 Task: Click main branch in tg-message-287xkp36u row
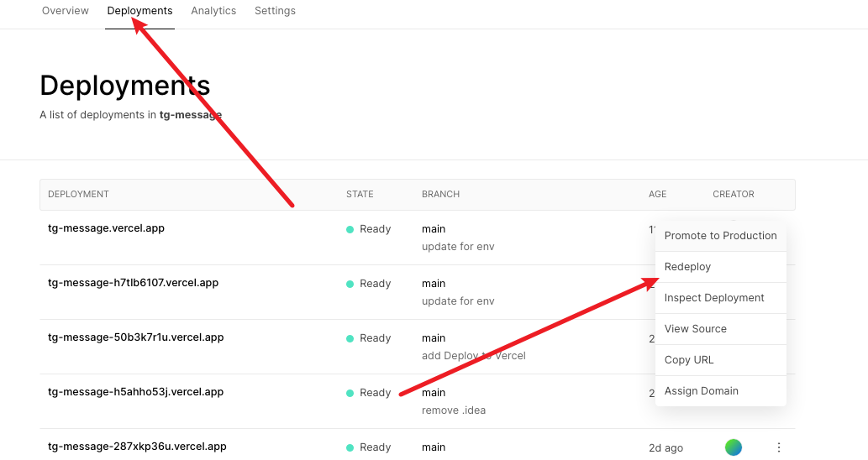[434, 447]
